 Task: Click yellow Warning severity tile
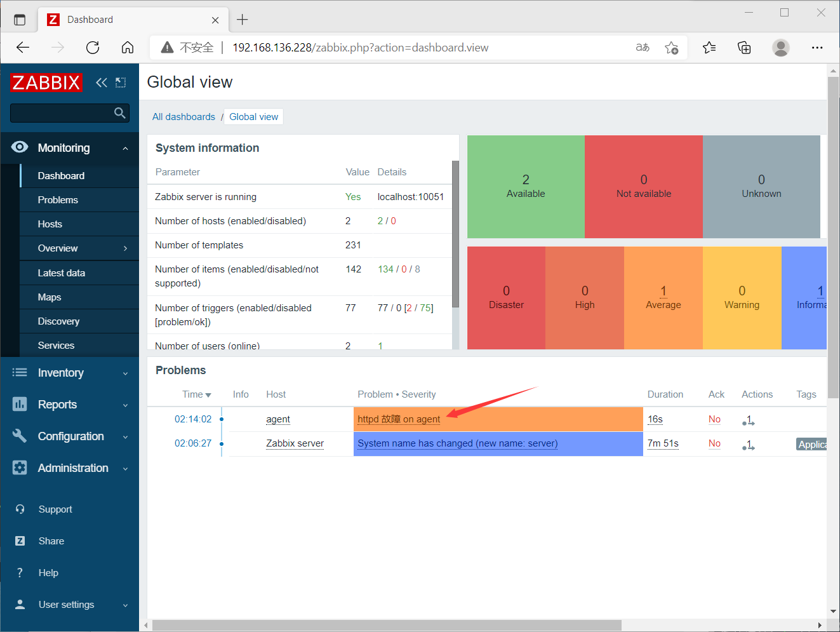(x=742, y=298)
